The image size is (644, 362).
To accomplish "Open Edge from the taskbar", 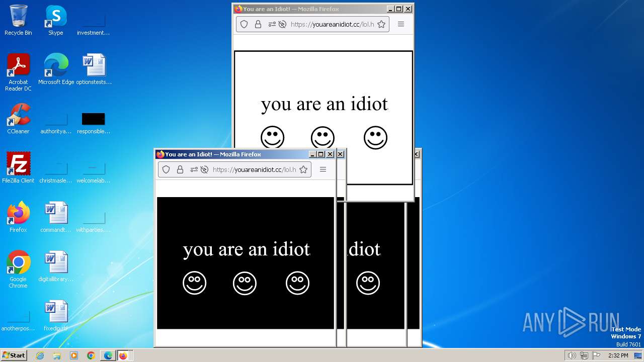I will point(108,355).
